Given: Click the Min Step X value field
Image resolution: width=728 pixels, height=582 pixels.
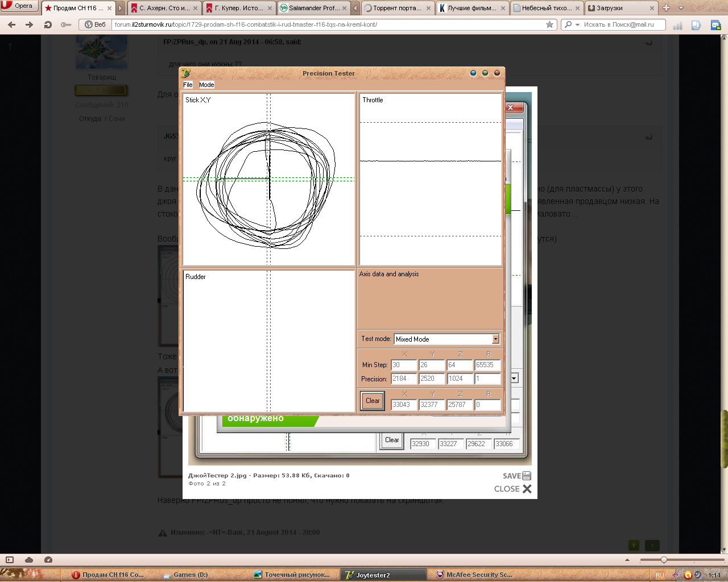Looking at the screenshot, I should [403, 365].
